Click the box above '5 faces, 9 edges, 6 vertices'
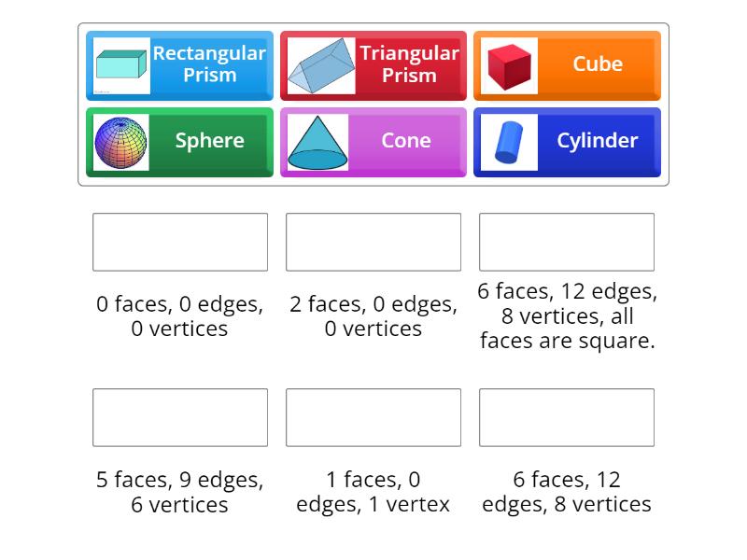 click(180, 417)
